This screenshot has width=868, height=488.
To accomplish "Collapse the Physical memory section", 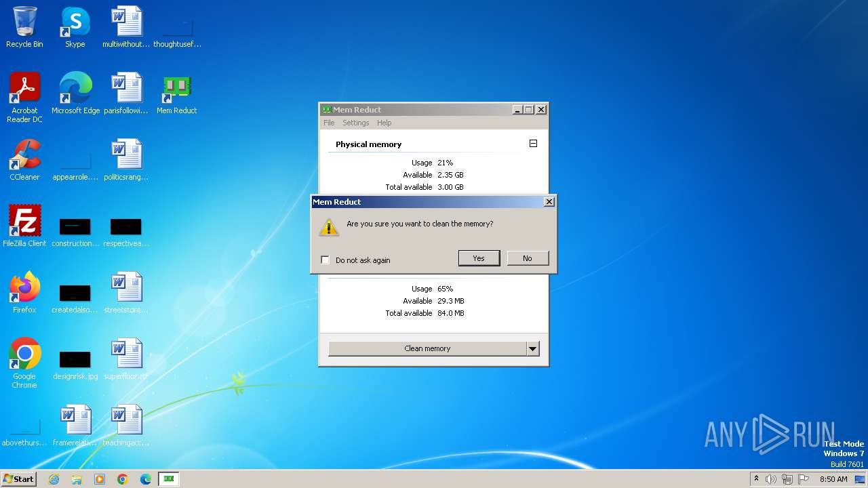I will click(533, 144).
